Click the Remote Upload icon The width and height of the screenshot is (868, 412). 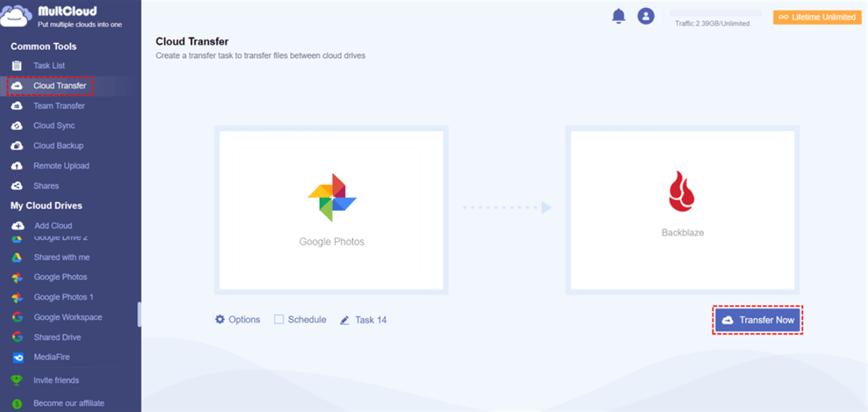click(18, 166)
